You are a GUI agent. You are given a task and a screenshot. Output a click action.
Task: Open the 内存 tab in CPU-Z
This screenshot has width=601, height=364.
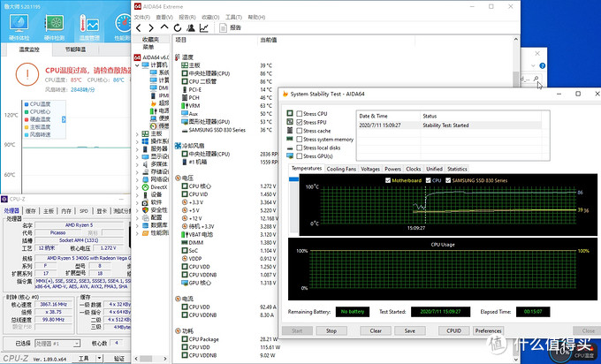pyautogui.click(x=66, y=211)
